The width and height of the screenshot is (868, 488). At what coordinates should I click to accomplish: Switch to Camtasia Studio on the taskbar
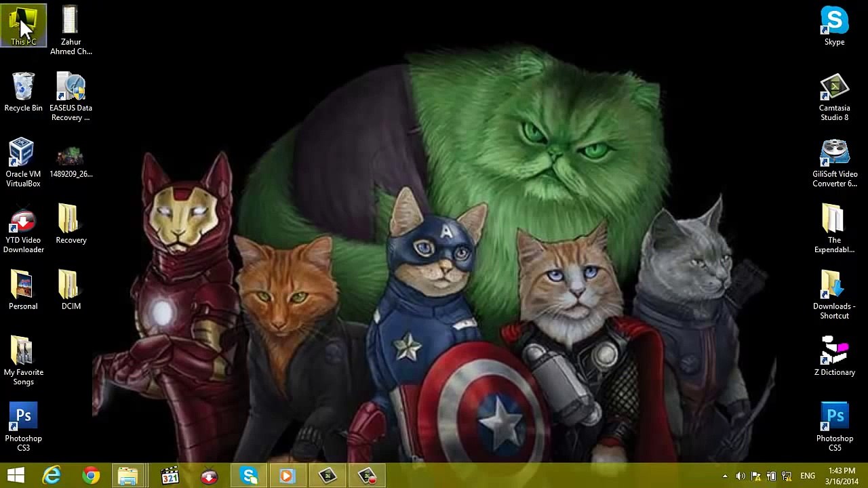click(327, 476)
